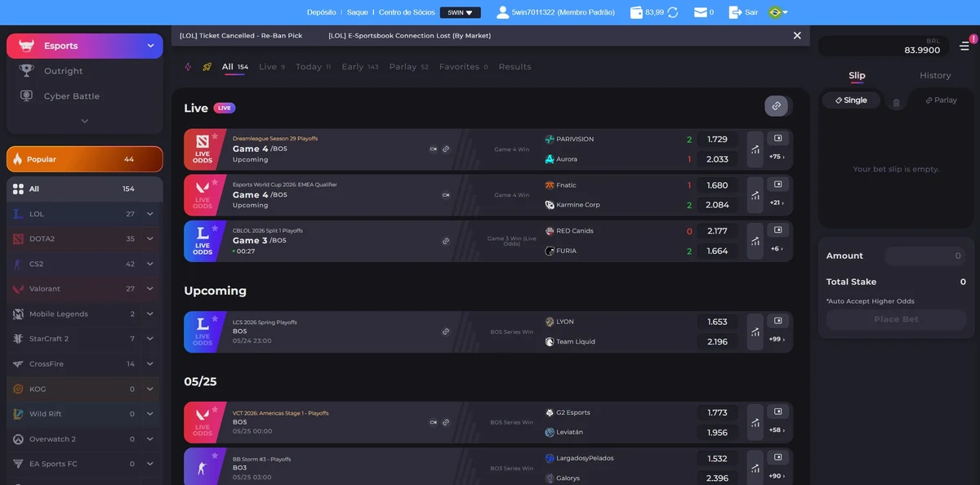Click the Place Bet button
The image size is (980, 485).
tap(896, 319)
